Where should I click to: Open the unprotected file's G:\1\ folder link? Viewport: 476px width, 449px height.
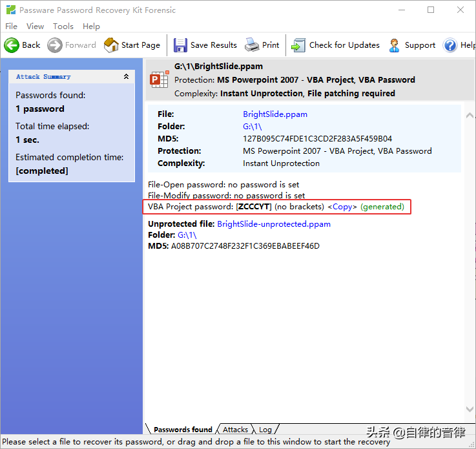click(x=187, y=235)
